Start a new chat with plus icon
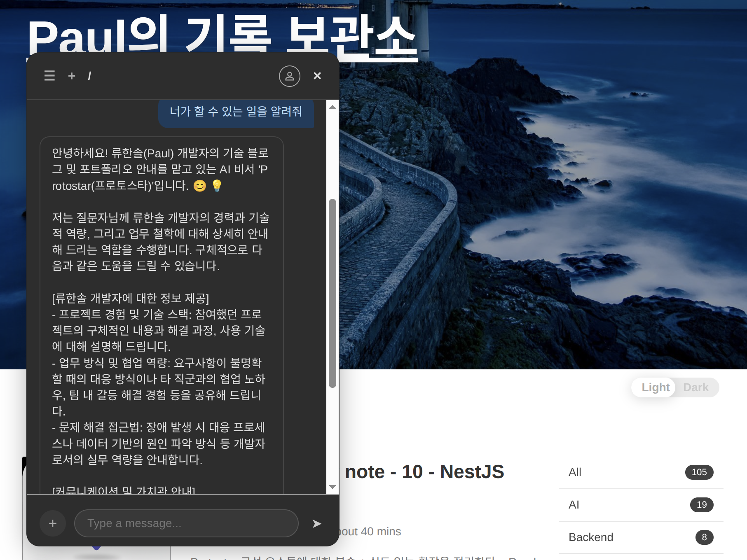 pyautogui.click(x=72, y=76)
